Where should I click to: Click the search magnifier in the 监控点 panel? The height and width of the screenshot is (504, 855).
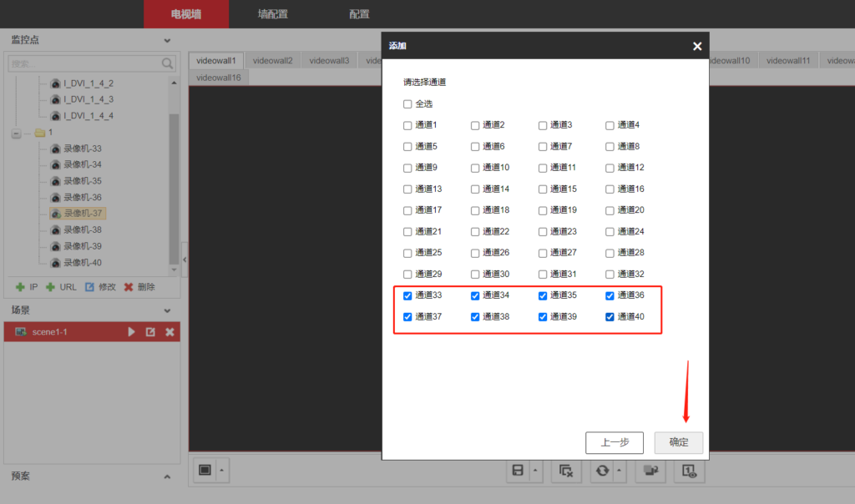point(168,63)
